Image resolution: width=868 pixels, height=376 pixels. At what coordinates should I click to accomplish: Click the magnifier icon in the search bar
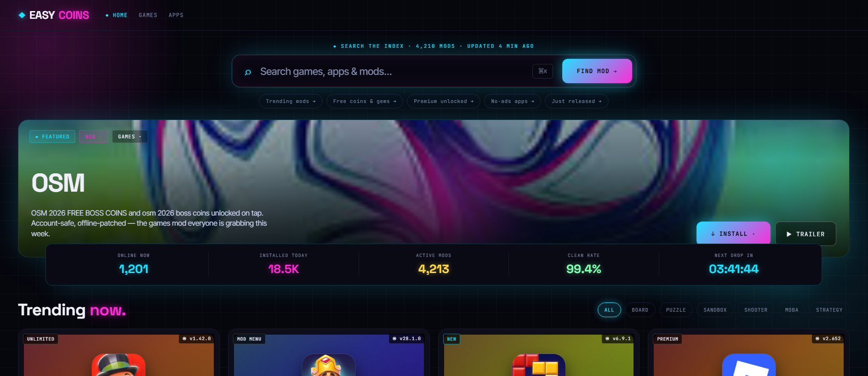coord(248,72)
